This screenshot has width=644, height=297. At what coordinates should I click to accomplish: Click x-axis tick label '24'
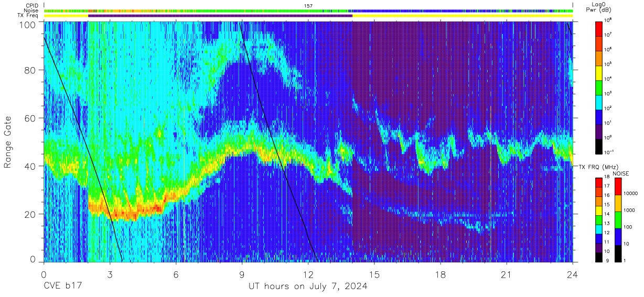(572, 275)
